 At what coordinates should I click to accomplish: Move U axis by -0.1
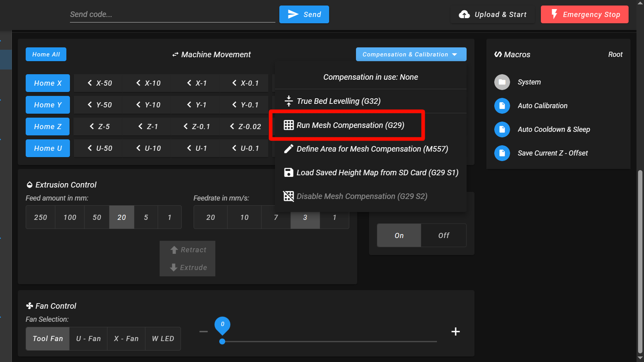(245, 148)
